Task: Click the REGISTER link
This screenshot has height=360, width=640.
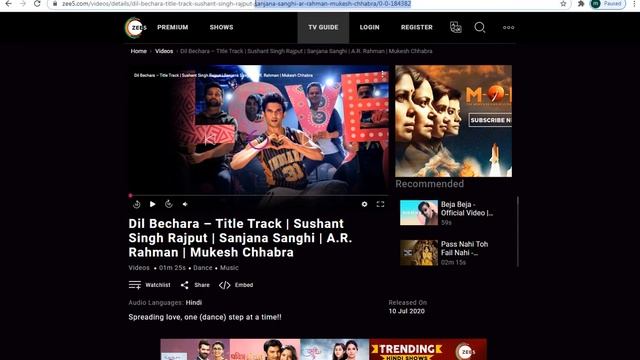Action: pos(417,27)
